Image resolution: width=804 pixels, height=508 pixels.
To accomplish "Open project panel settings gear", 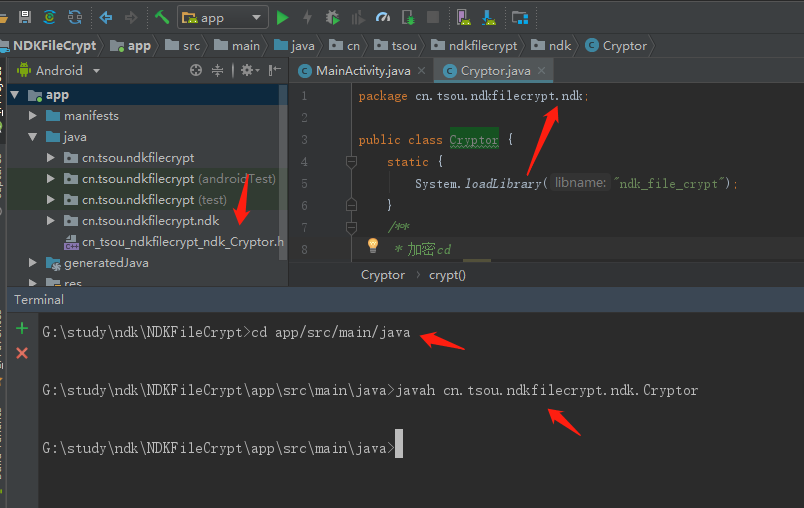I will pyautogui.click(x=250, y=70).
